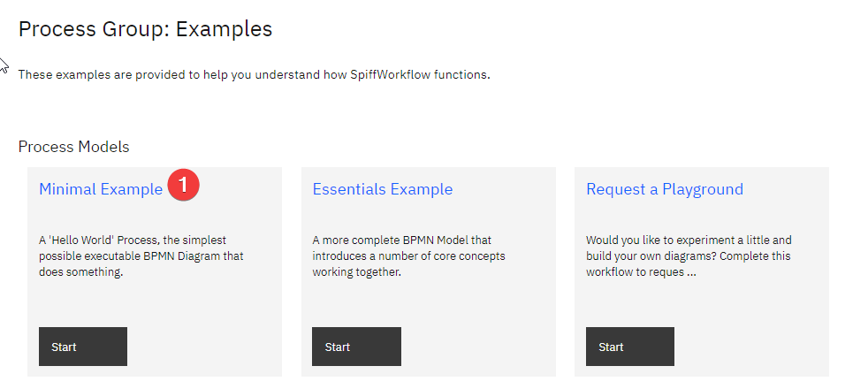Viewport: 868px width, 389px height.
Task: Click the red number 1 annotation badge
Action: click(182, 186)
